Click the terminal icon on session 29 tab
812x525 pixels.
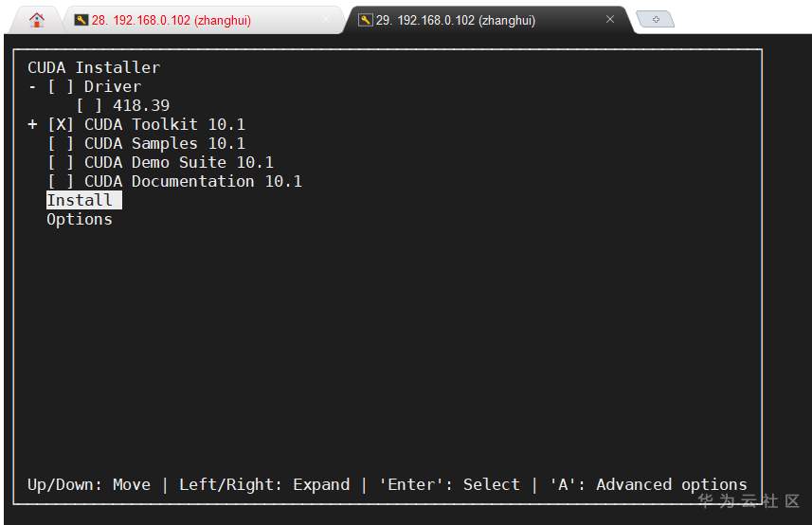[x=365, y=20]
